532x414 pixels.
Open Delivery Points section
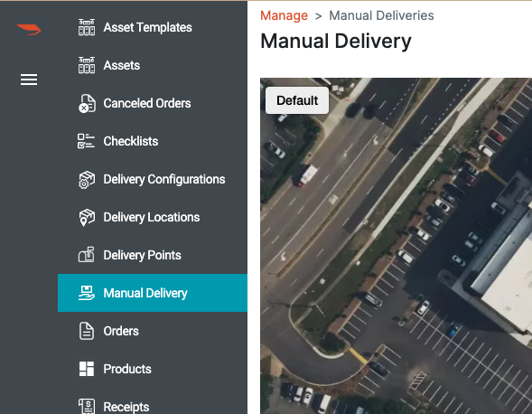coord(153,255)
